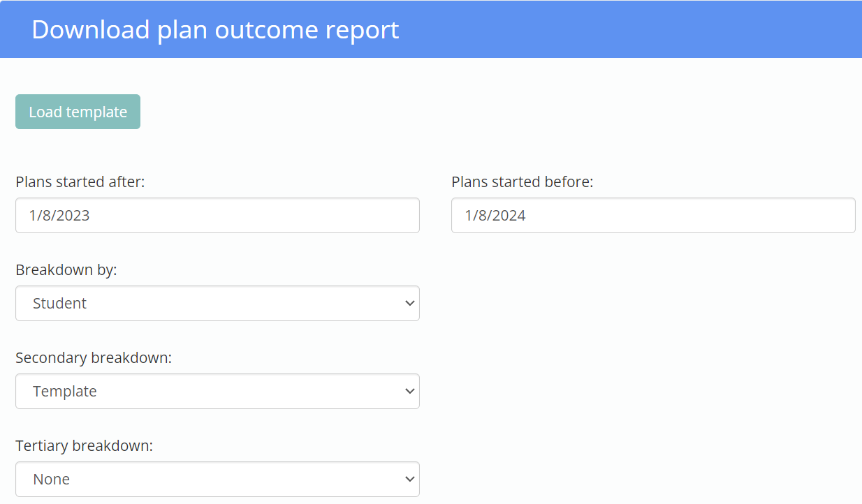Viewport: 862px width, 504px height.
Task: Click the "Tertiary breakdown:" label
Action: point(84,446)
